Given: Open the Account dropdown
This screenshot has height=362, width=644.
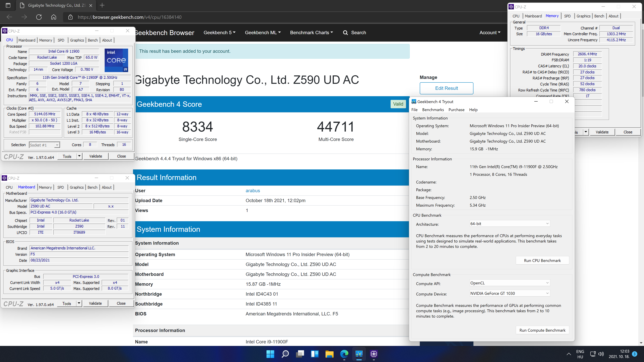Looking at the screenshot, I should [x=490, y=33].
